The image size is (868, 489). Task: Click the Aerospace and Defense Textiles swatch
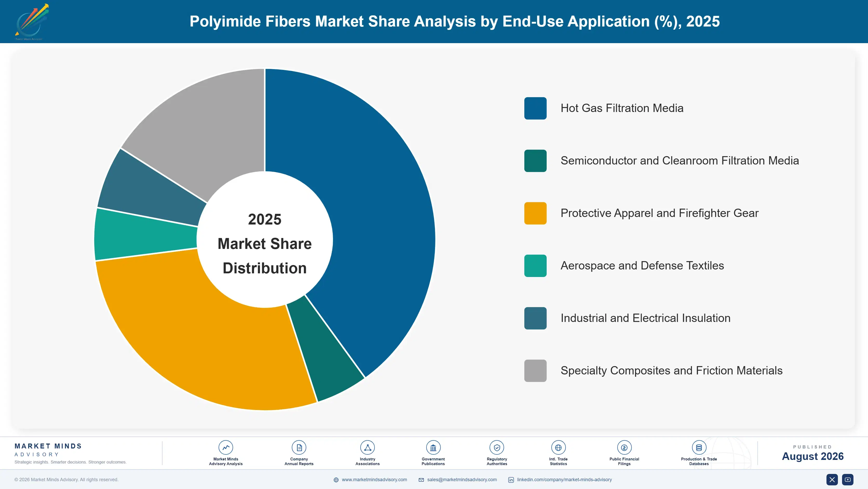coord(535,266)
